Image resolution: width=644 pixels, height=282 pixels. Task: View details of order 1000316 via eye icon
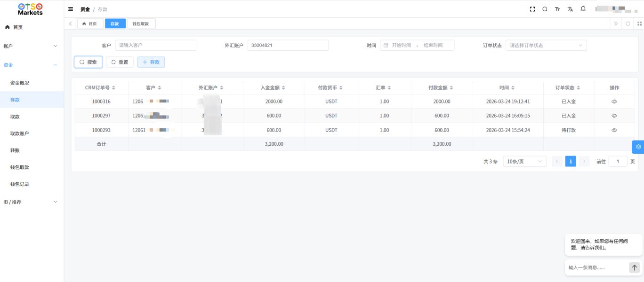pyautogui.click(x=614, y=102)
